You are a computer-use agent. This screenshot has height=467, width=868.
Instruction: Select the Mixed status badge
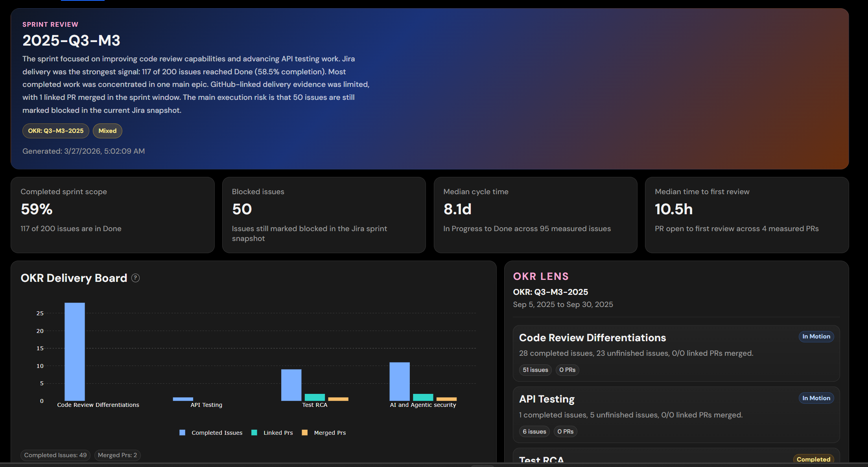tap(107, 131)
